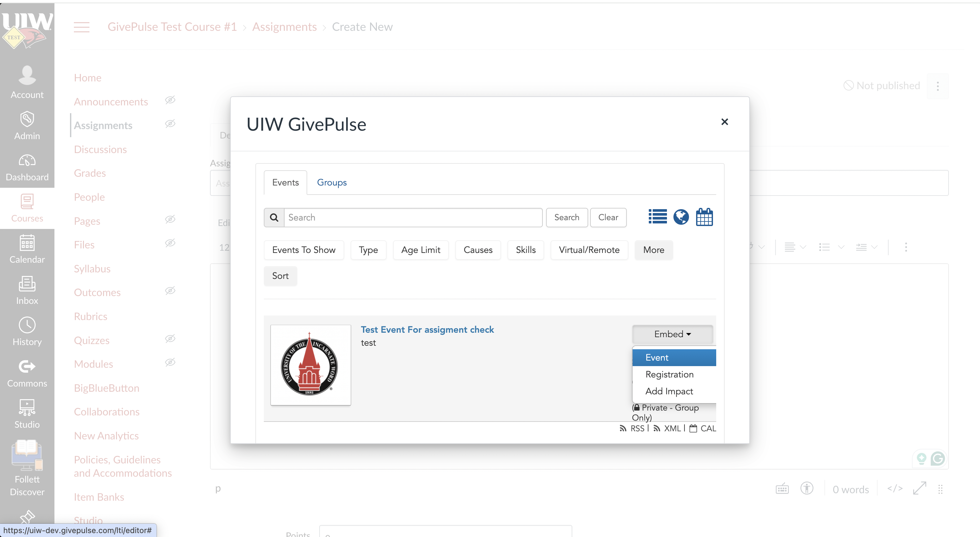
Task: Toggle visibility eye for Pages
Action: pos(170,219)
